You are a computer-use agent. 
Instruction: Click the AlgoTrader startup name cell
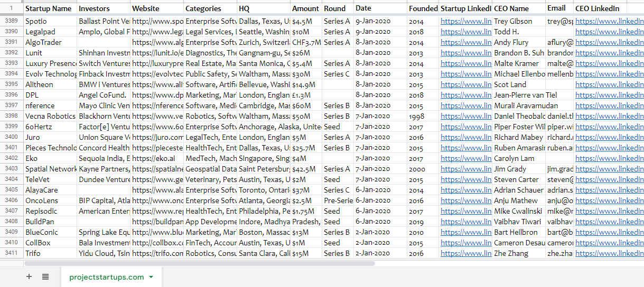[50, 42]
